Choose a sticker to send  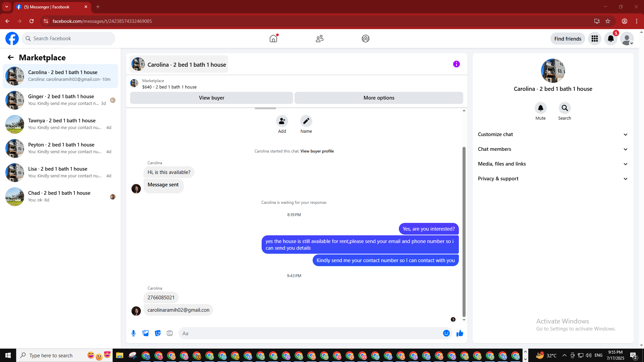pos(158,333)
